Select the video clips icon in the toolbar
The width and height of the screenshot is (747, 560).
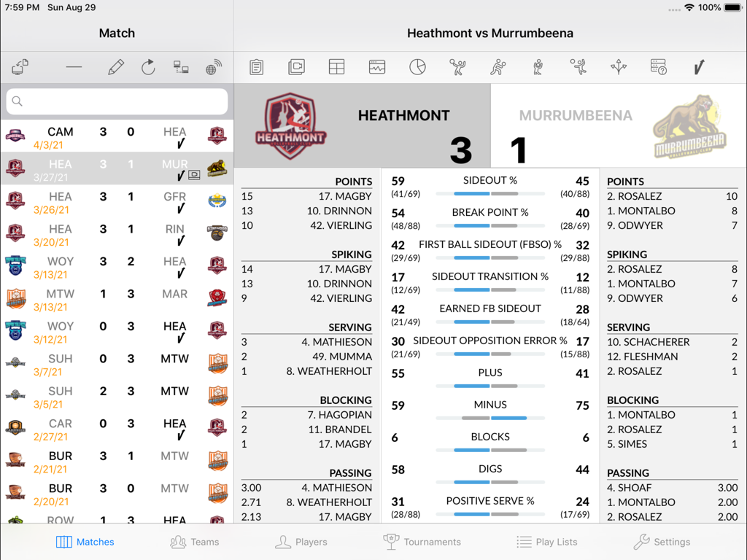[x=296, y=66]
